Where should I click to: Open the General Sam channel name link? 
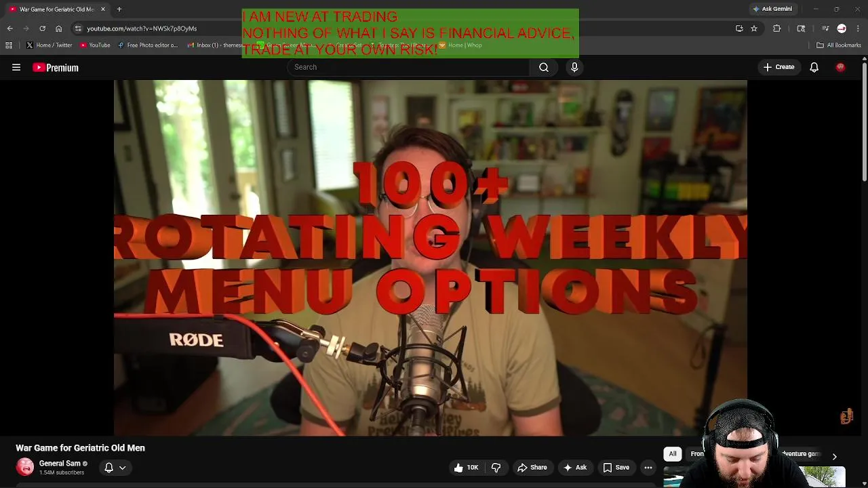(x=60, y=464)
